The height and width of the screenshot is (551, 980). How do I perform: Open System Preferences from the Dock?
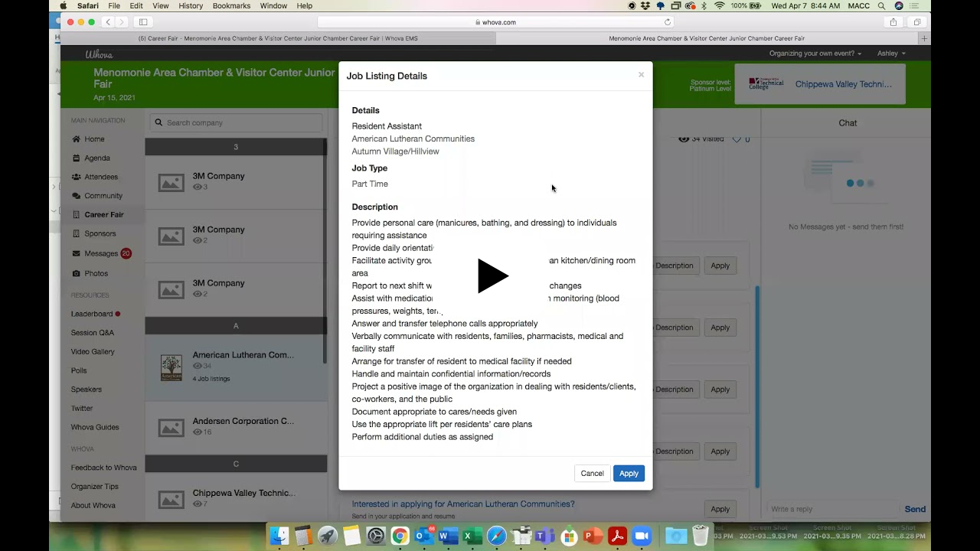(375, 536)
